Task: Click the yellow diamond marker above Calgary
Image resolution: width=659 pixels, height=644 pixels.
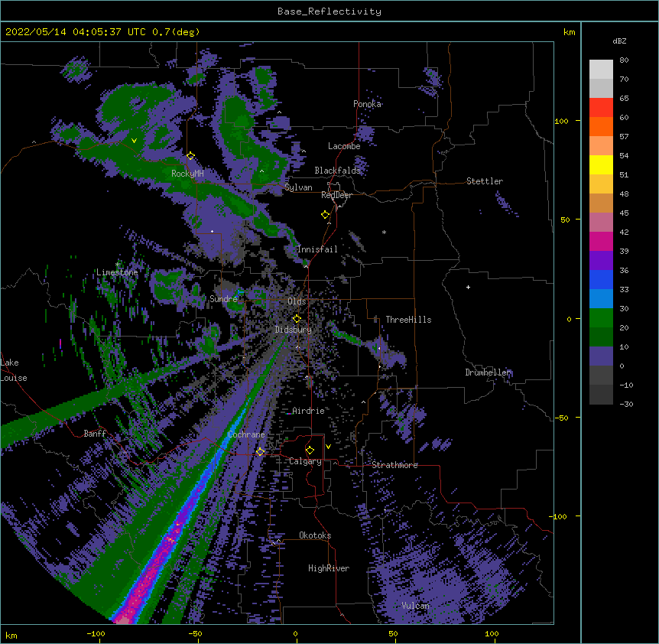Action: (x=310, y=450)
